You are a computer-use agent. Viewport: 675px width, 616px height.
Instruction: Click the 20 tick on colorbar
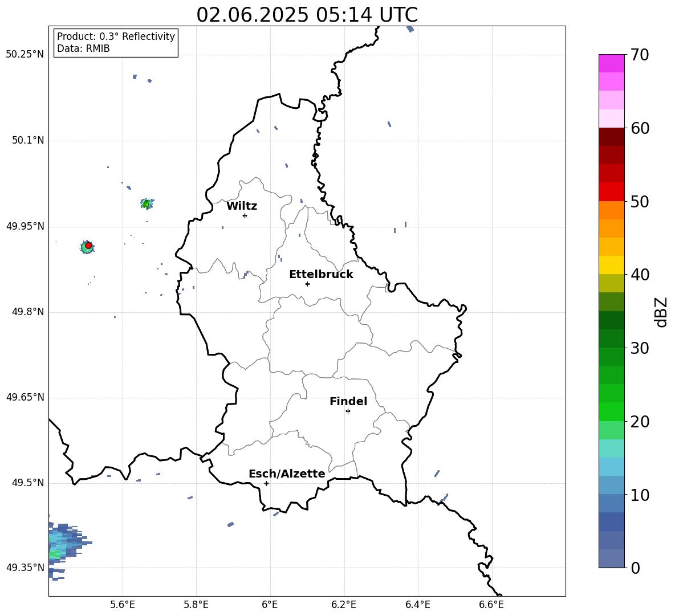(640, 422)
